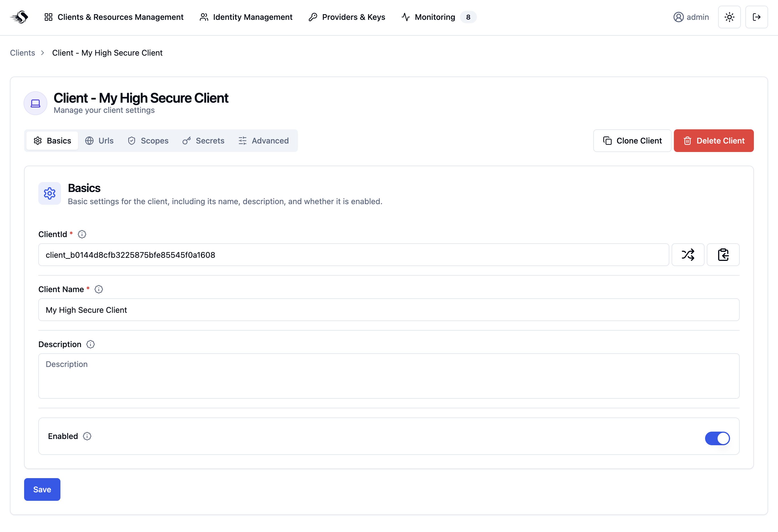The image size is (778, 532).
Task: Focus the Client Name input field
Action: (x=389, y=310)
